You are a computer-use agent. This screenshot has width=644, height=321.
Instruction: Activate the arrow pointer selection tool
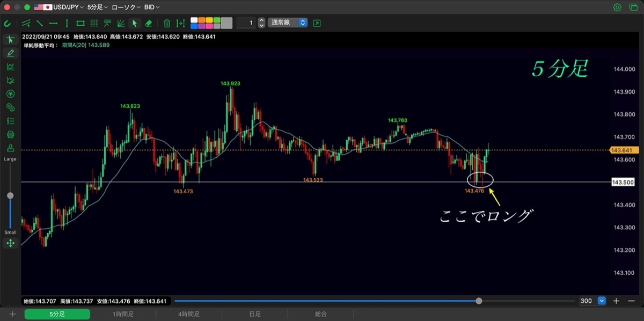click(x=135, y=23)
